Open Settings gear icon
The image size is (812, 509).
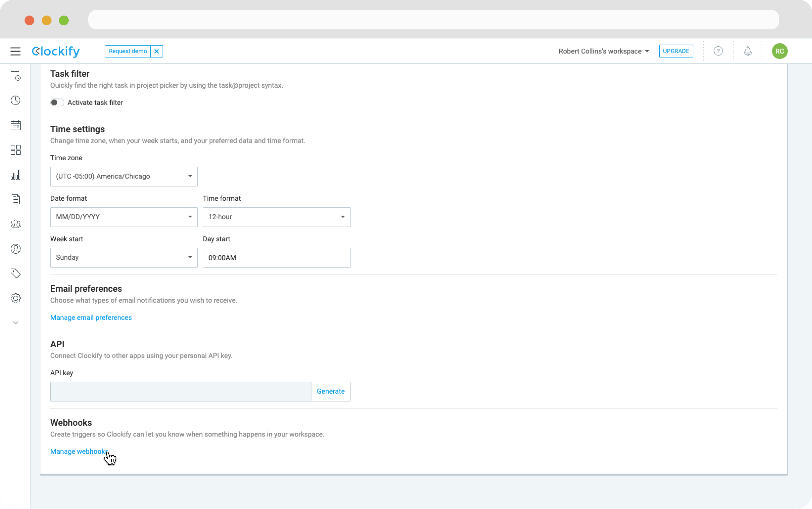(x=16, y=298)
